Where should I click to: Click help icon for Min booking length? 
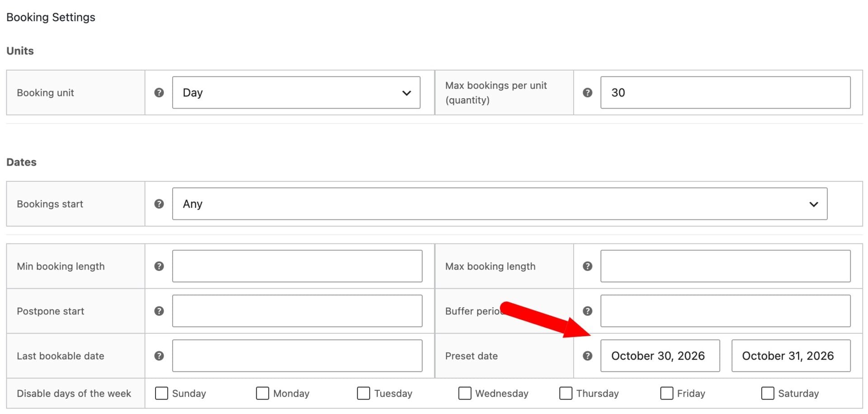[x=159, y=266]
